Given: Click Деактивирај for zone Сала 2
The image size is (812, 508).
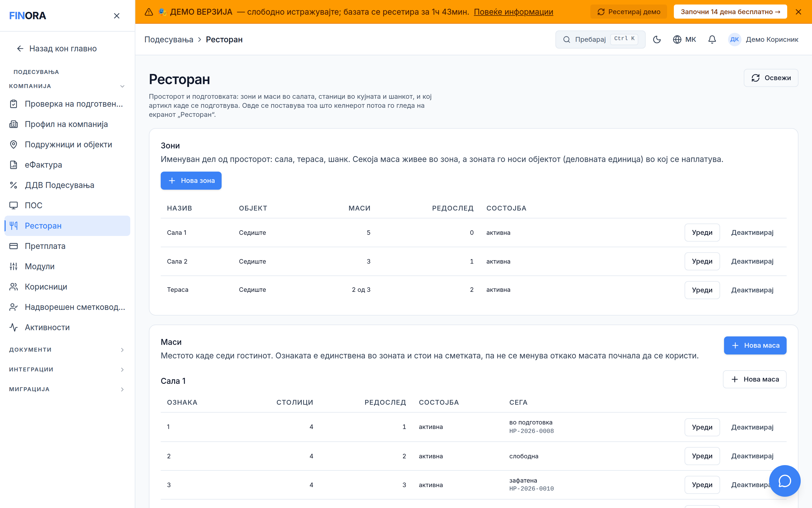Looking at the screenshot, I should tap(752, 261).
